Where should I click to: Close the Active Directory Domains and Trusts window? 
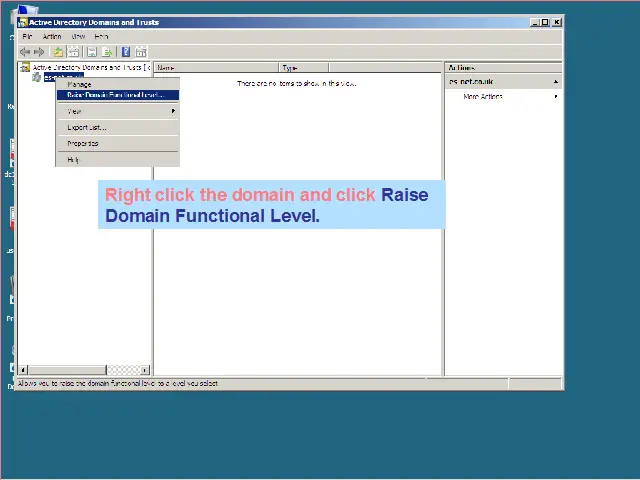pyautogui.click(x=556, y=22)
